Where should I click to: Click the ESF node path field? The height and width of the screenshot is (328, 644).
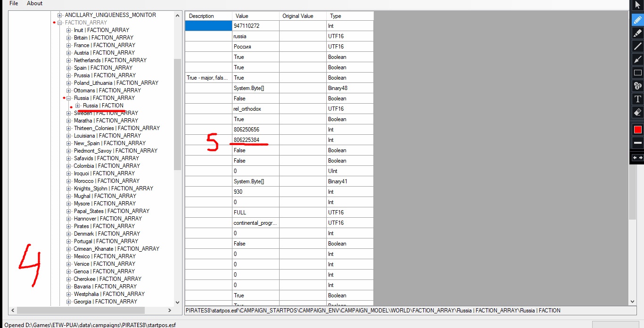click(x=411, y=311)
